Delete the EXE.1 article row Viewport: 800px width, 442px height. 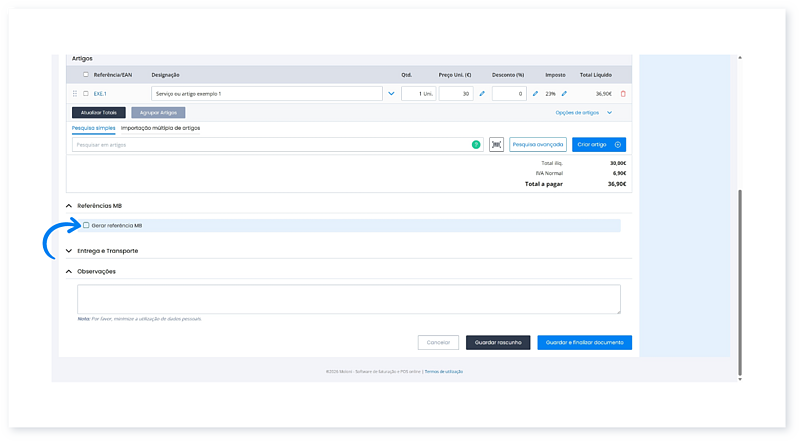[623, 94]
